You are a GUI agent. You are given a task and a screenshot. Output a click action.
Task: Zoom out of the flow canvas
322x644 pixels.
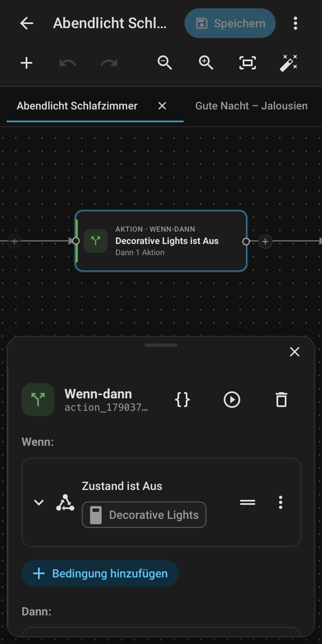click(165, 63)
